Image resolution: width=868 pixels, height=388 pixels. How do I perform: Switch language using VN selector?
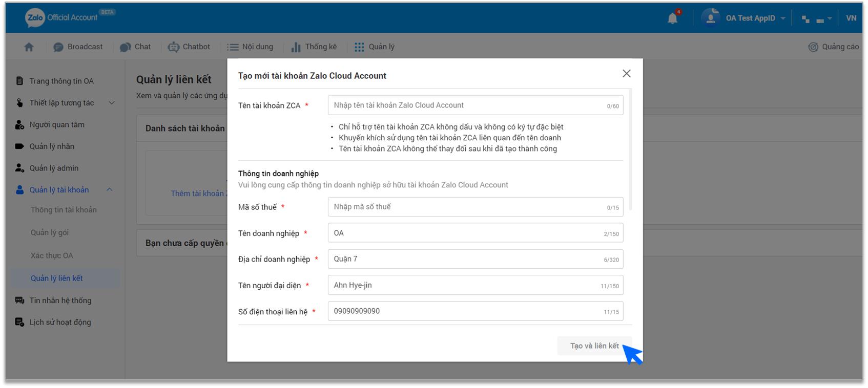(851, 18)
